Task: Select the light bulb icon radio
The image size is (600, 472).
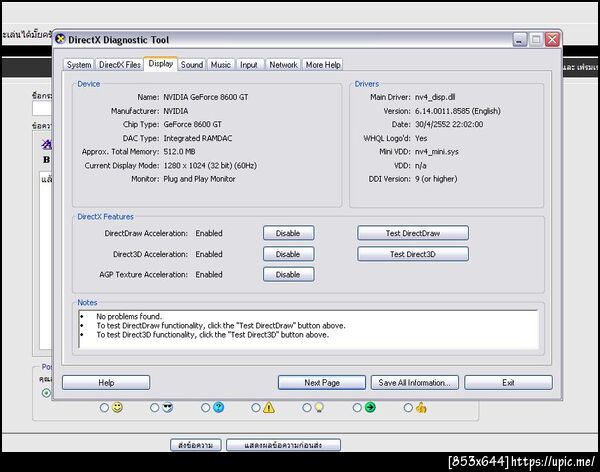Action: coord(307,408)
